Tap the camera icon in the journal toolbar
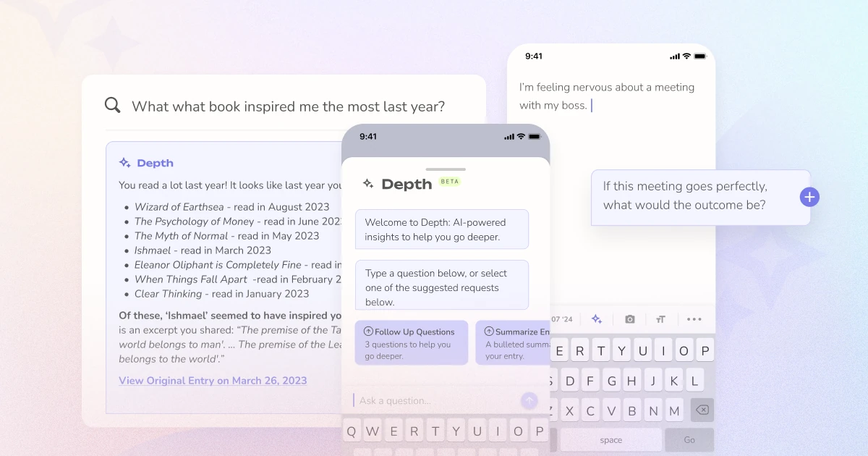Image resolution: width=868 pixels, height=456 pixels. click(630, 319)
